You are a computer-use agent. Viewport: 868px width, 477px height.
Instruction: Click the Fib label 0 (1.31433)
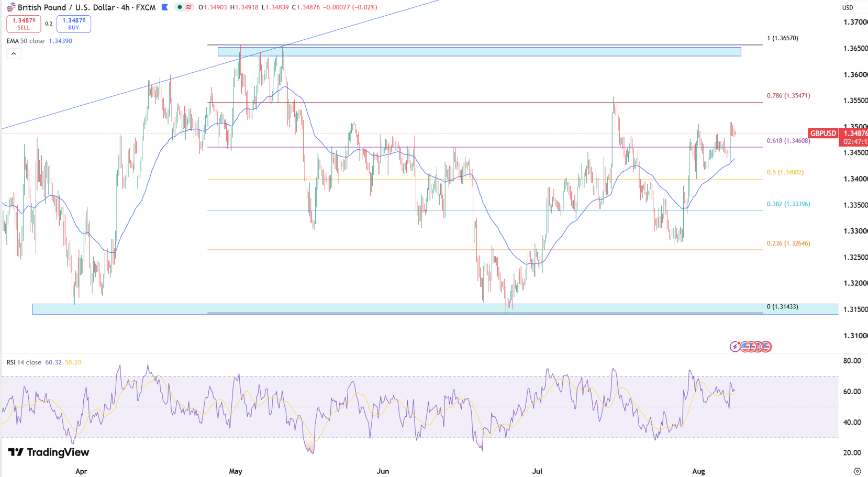[x=783, y=307]
